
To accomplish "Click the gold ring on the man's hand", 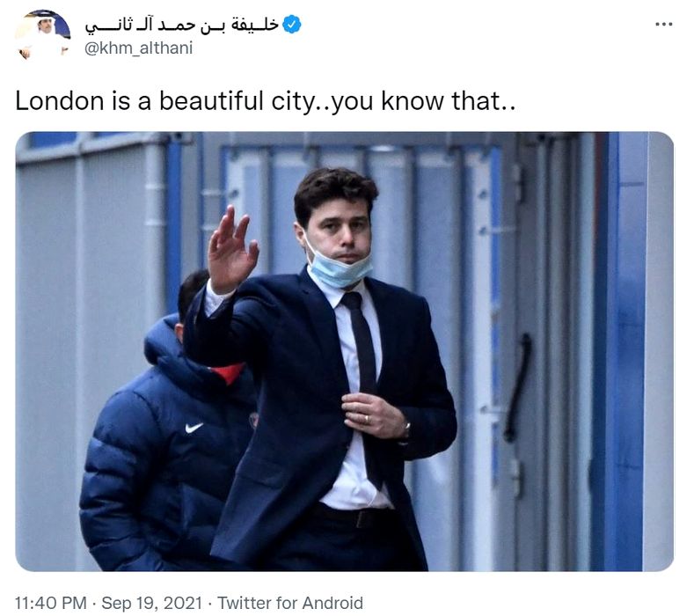I will point(366,419).
